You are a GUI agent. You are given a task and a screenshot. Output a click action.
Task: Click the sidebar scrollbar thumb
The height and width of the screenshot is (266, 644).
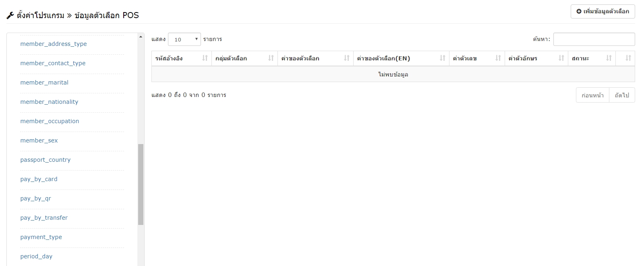[x=141, y=184]
